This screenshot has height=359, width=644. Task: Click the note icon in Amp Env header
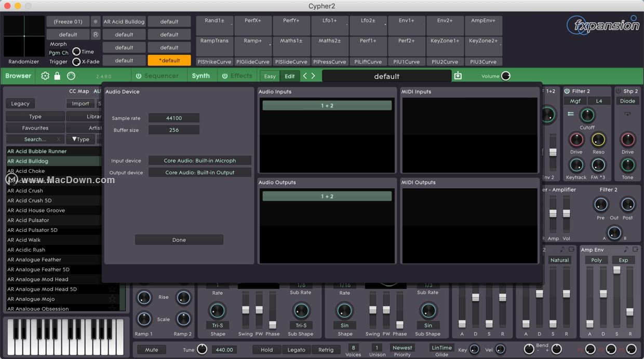626,250
